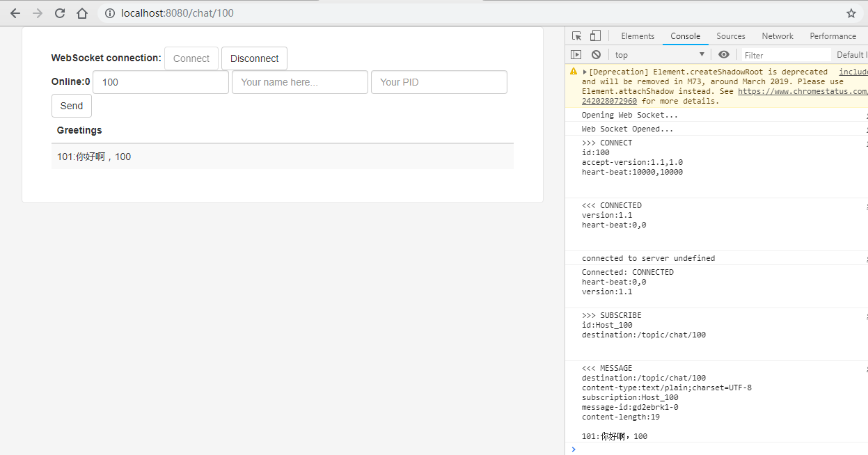The width and height of the screenshot is (868, 455).
Task: Click 'connected to server undefined' log line
Action: coord(649,258)
